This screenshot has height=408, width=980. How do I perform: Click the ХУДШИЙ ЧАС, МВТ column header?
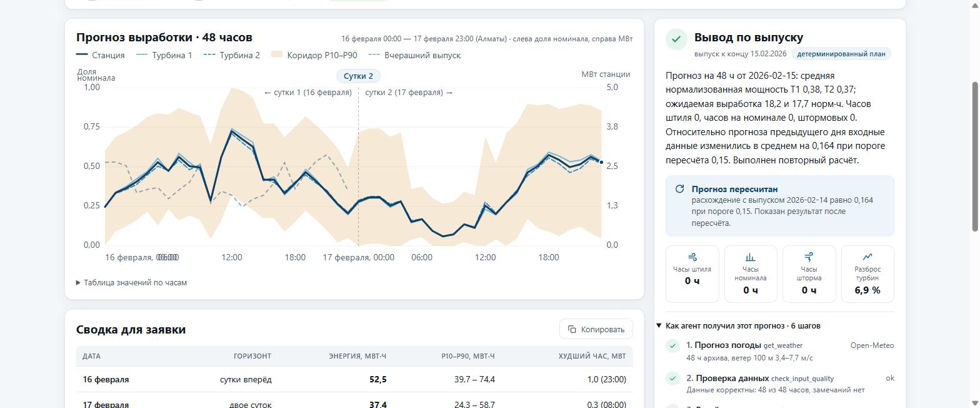[x=592, y=356]
